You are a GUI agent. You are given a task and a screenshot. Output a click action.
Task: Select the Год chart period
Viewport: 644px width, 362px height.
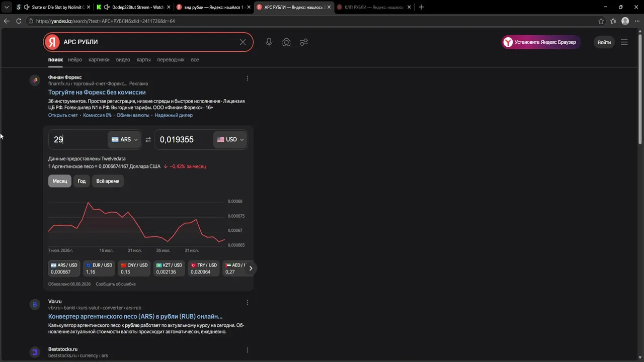point(82,181)
